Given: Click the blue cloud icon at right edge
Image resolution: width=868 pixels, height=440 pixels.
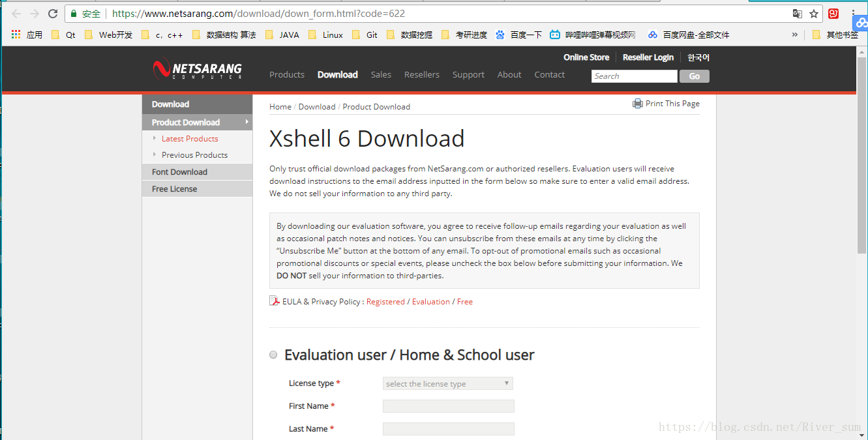Looking at the screenshot, I should (861, 23).
